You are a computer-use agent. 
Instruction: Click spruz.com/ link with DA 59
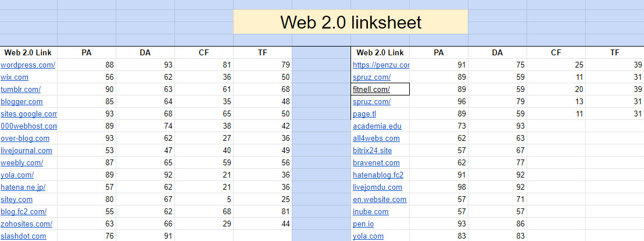pos(372,77)
